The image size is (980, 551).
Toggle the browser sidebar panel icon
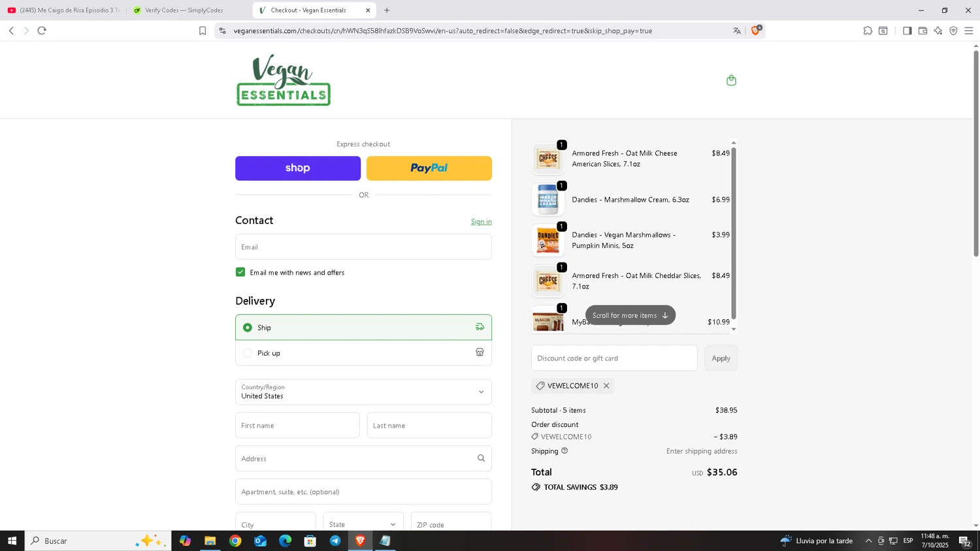(x=907, y=31)
